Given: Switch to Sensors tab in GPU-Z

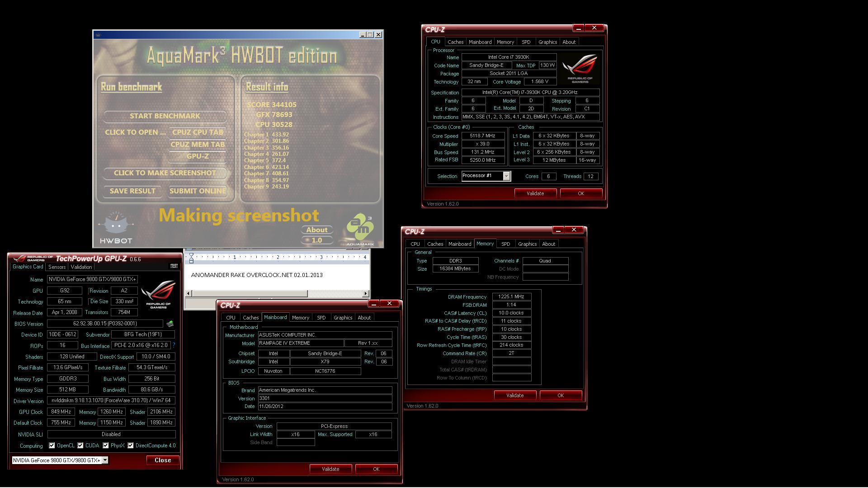Looking at the screenshot, I should (x=57, y=267).
